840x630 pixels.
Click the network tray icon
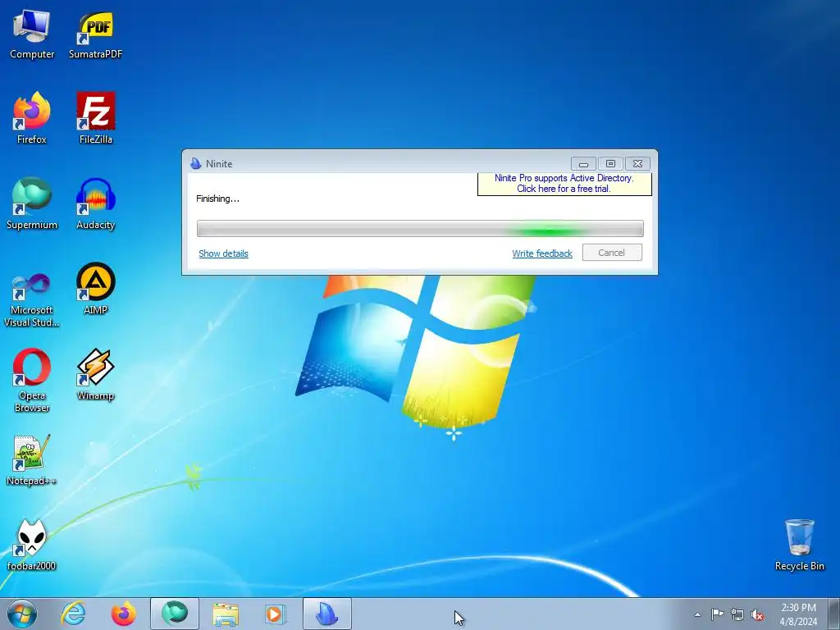737,614
